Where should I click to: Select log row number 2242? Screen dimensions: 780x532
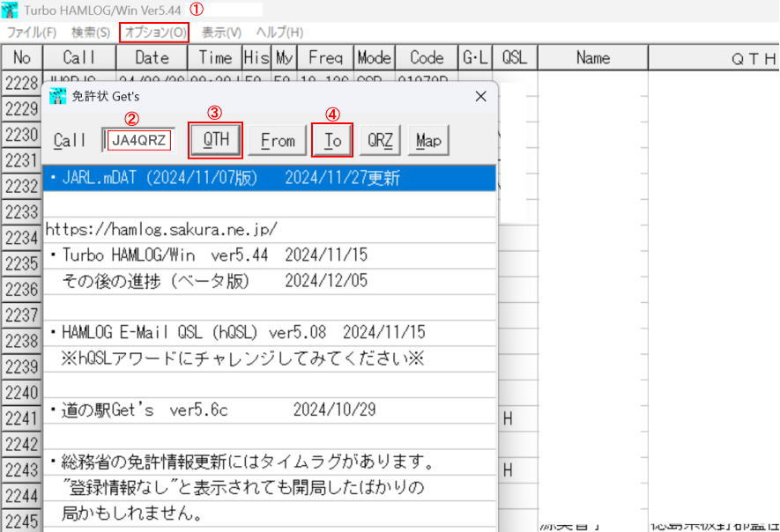(22, 445)
